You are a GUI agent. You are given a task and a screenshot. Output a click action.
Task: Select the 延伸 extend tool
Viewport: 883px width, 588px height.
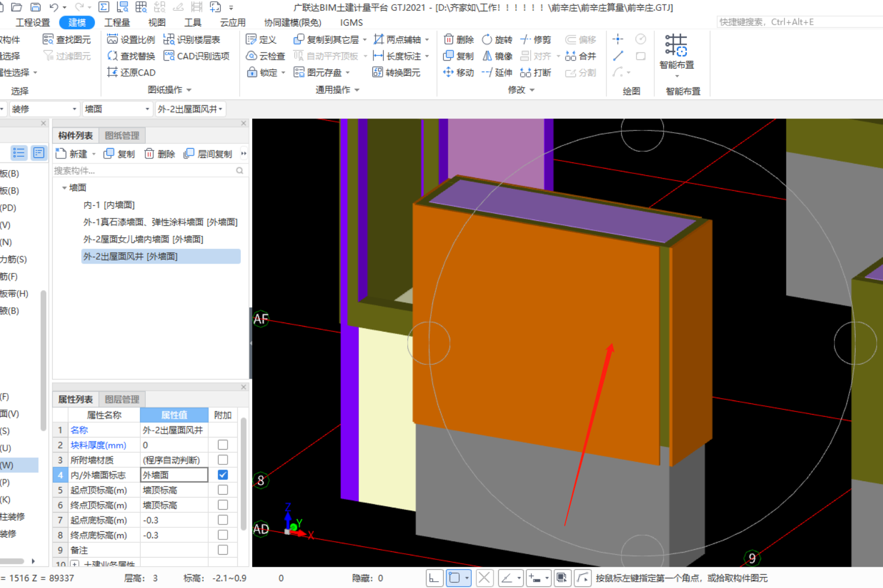(x=497, y=73)
